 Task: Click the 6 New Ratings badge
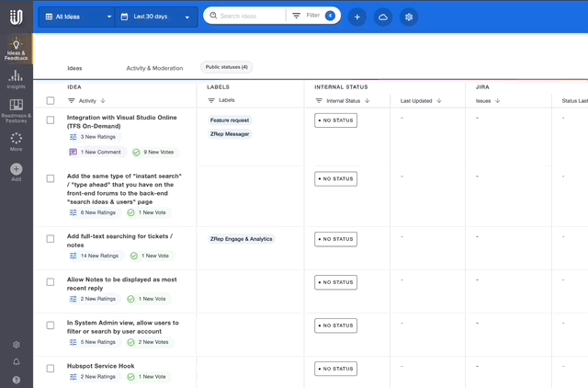pyautogui.click(x=93, y=212)
